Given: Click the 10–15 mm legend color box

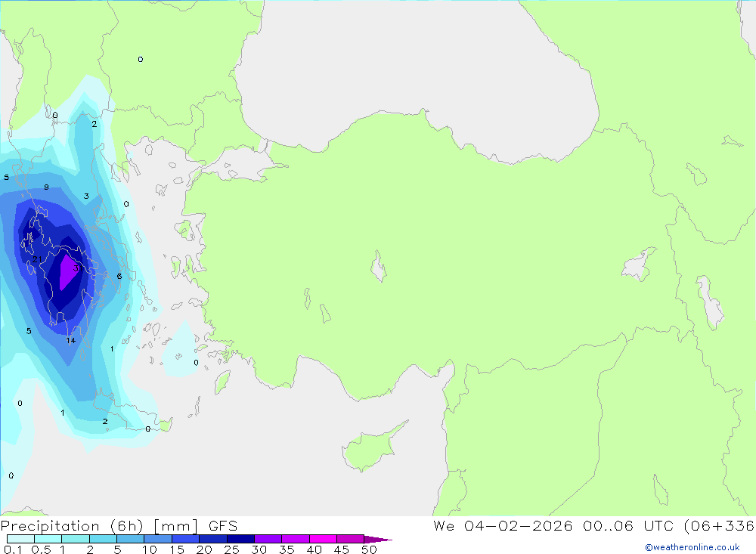Looking at the screenshot, I should [x=158, y=539].
